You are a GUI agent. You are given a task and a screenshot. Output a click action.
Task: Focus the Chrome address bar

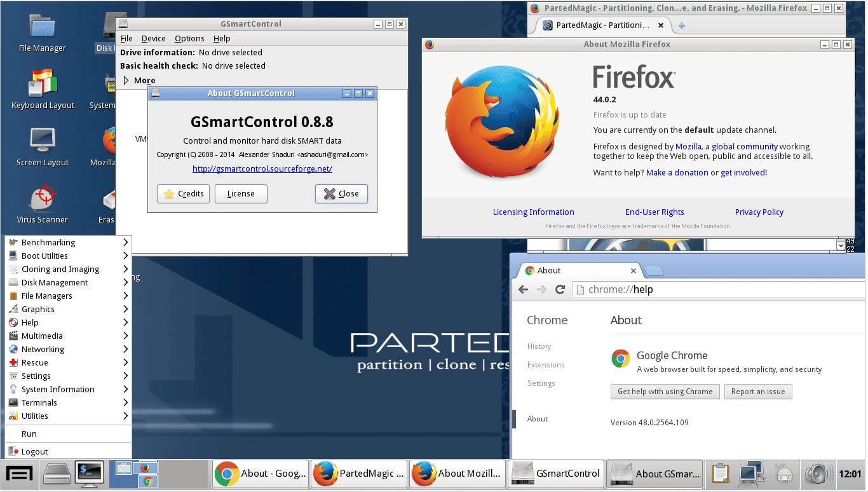[x=718, y=289]
